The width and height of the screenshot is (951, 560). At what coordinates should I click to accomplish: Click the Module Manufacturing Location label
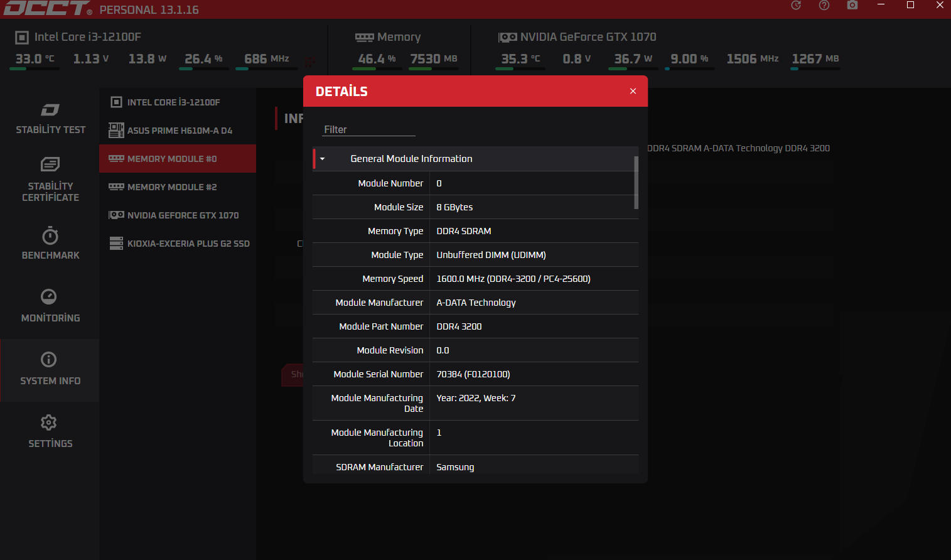(377, 438)
